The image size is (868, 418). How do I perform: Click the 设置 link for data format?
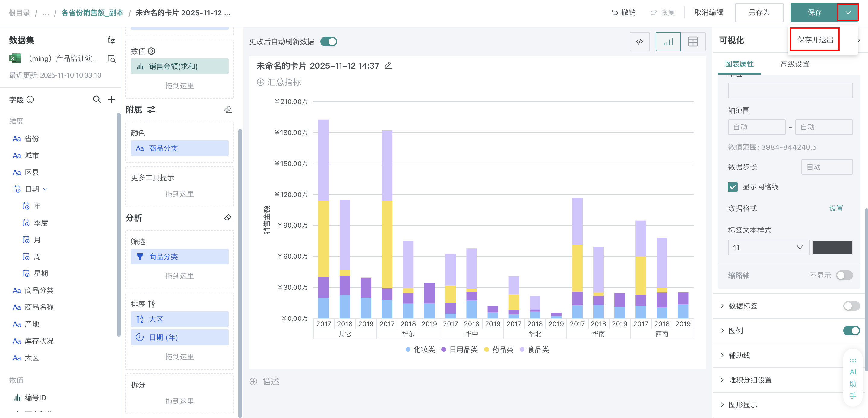tap(836, 208)
